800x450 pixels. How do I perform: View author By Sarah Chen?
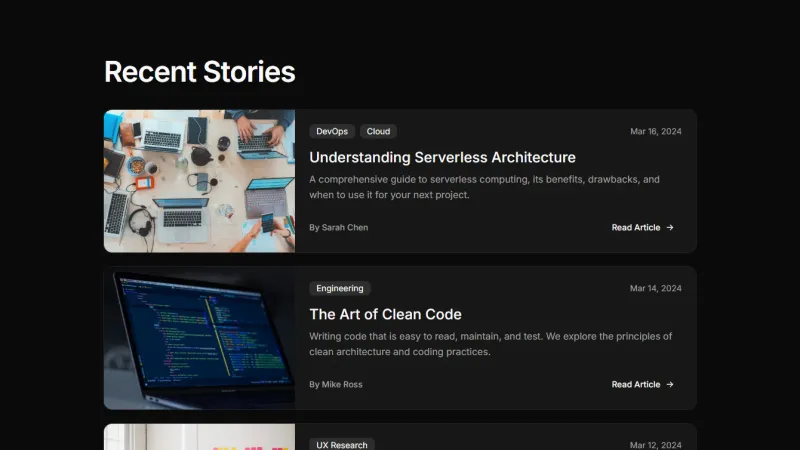338,228
